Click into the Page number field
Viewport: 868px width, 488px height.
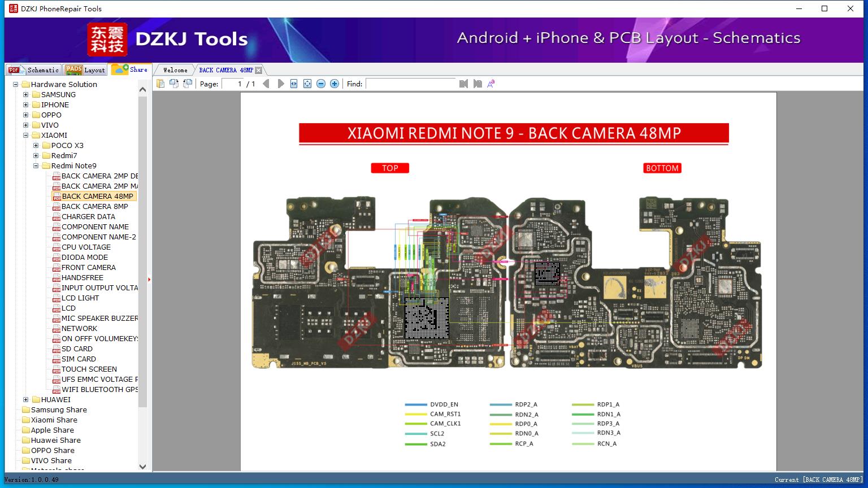[233, 84]
